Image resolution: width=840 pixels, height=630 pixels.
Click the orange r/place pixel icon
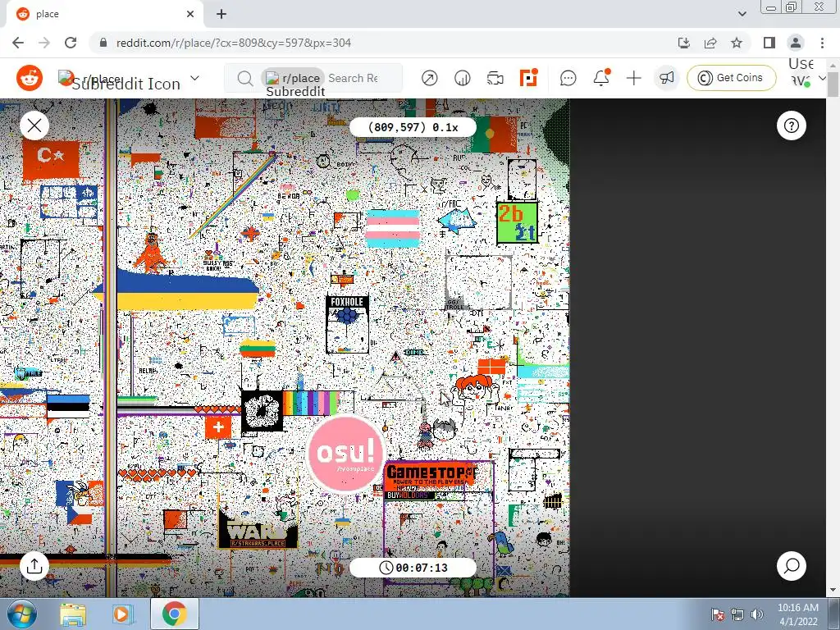pyautogui.click(x=528, y=78)
